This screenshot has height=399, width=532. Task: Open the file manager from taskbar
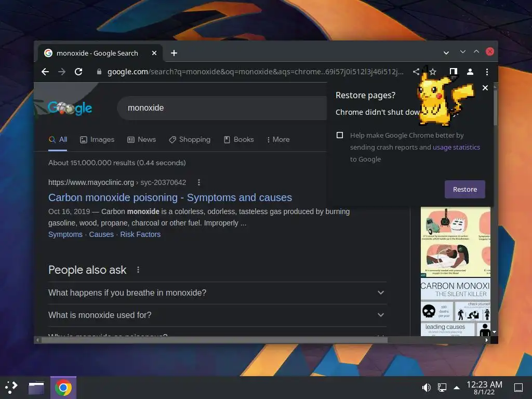36,388
